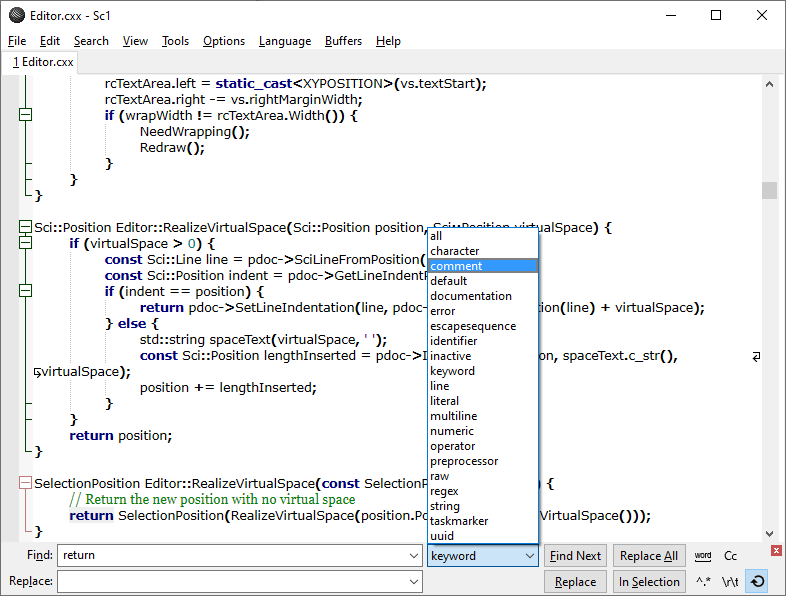This screenshot has height=596, width=786.
Task: Open the Search menu
Action: pyautogui.click(x=91, y=41)
